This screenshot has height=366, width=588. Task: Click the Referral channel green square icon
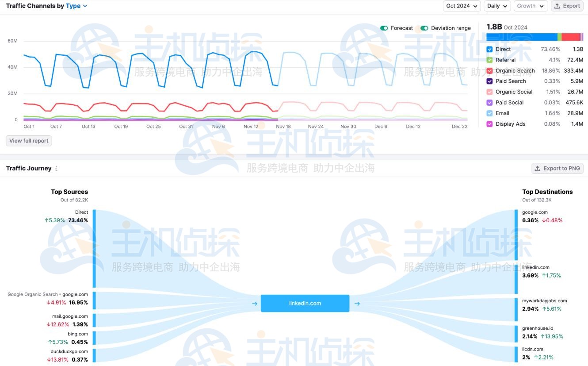tap(489, 60)
